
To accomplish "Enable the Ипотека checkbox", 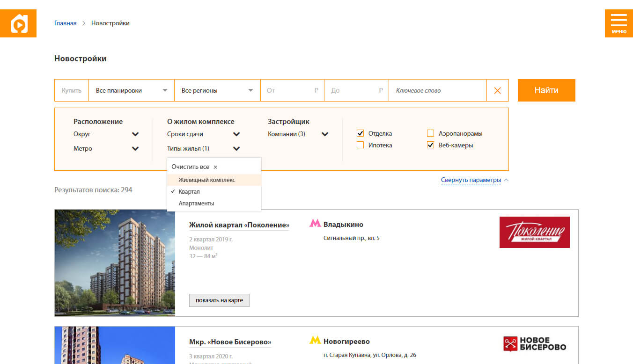I will 360,145.
